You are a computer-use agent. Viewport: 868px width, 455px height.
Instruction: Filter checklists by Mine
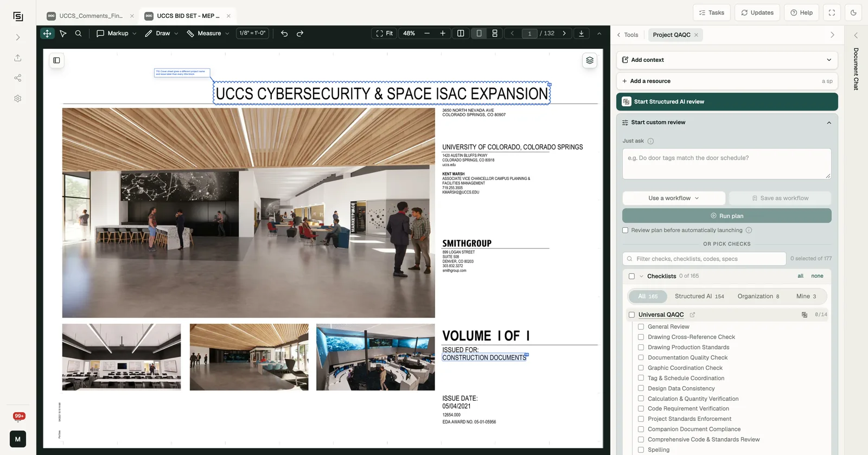pos(806,297)
